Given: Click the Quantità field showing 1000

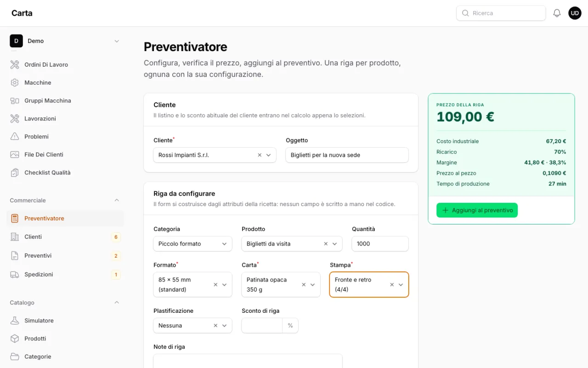Looking at the screenshot, I should tap(380, 244).
